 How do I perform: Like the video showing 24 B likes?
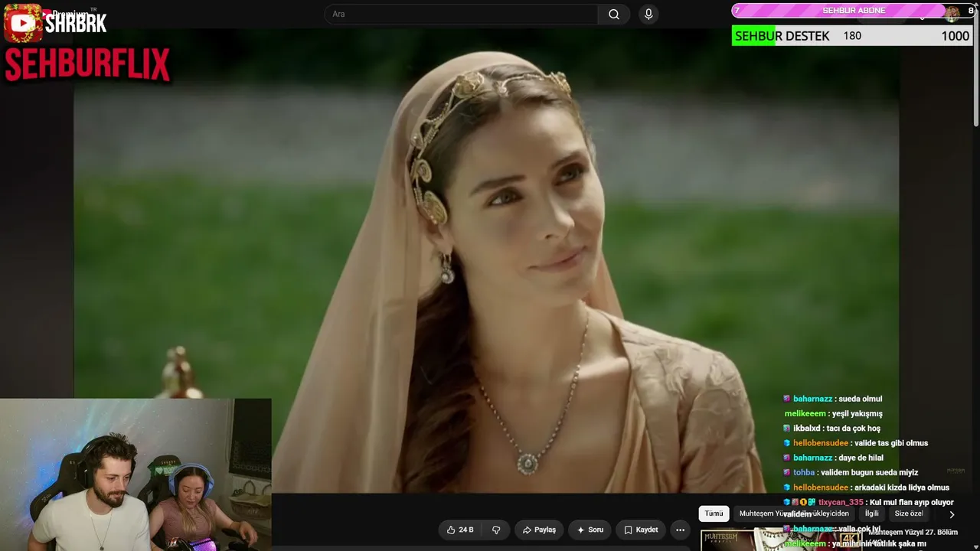coord(460,530)
